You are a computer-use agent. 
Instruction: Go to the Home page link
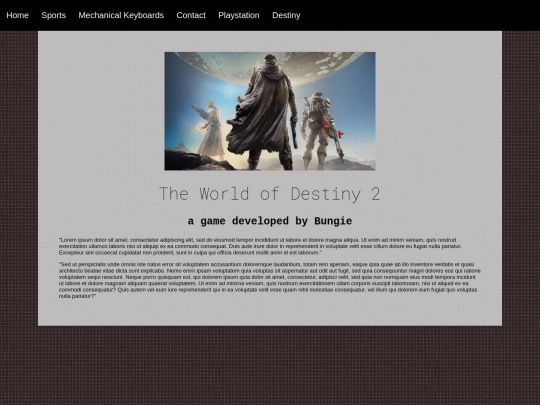(17, 15)
